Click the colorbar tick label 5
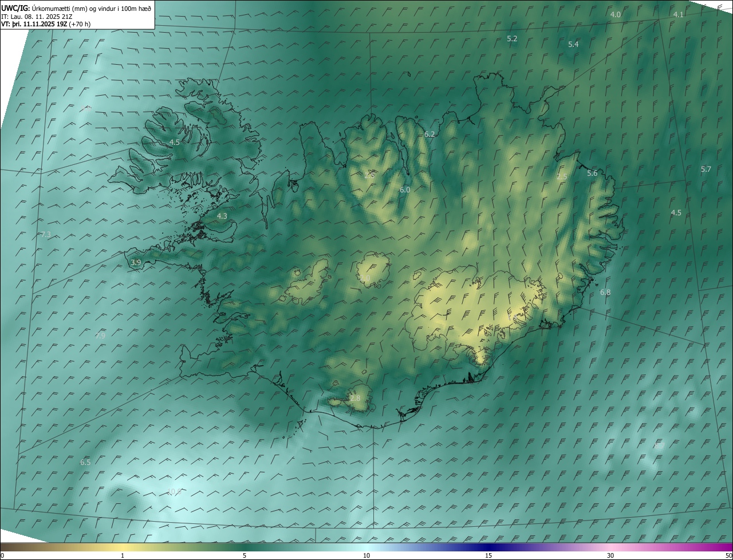 click(245, 555)
